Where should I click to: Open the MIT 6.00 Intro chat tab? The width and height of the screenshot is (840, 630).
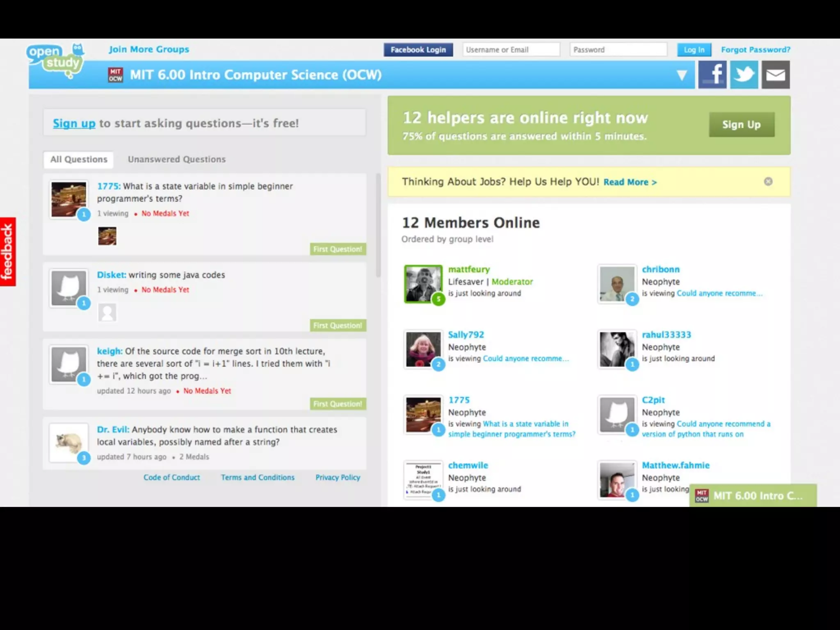(x=753, y=496)
